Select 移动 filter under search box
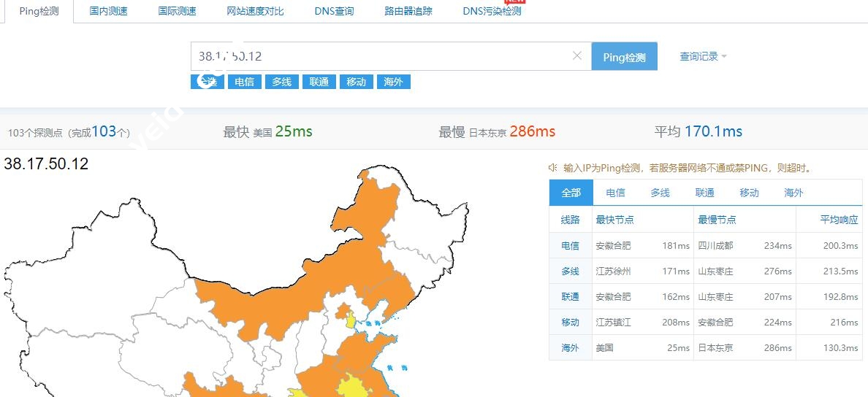Image resolution: width=868 pixels, height=397 pixels. pos(356,82)
